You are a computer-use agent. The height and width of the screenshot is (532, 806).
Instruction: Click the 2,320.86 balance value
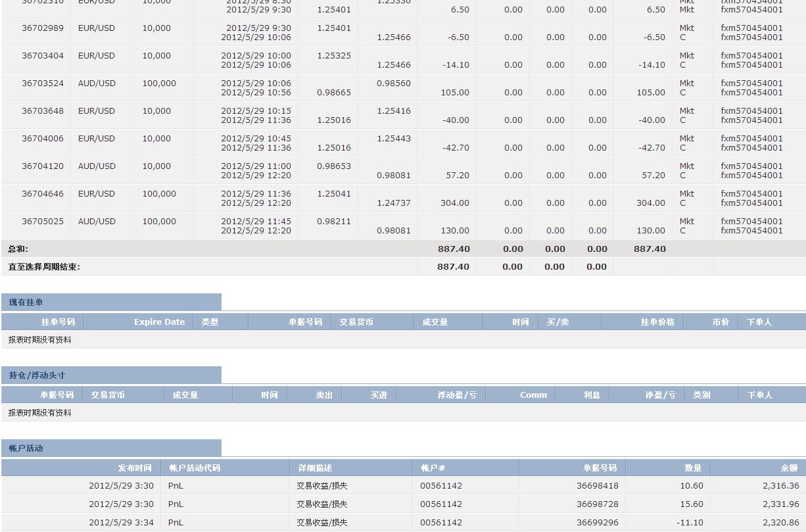coord(781,523)
